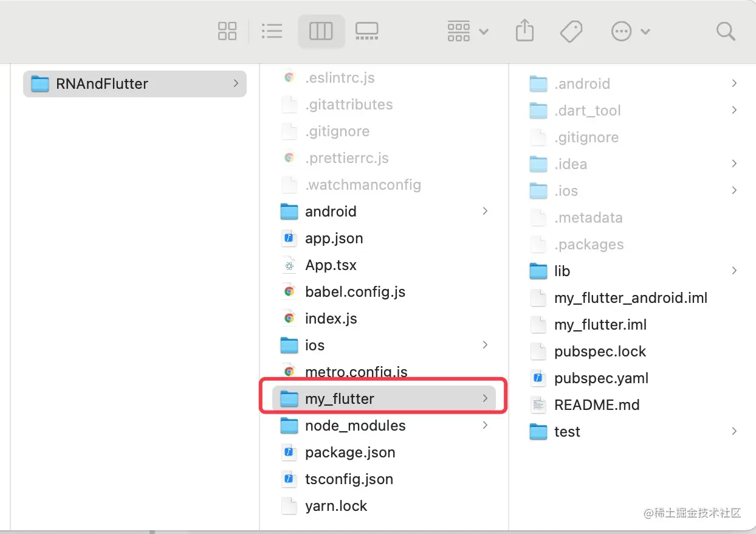
Task: Select the .gitattributes file
Action: click(349, 105)
